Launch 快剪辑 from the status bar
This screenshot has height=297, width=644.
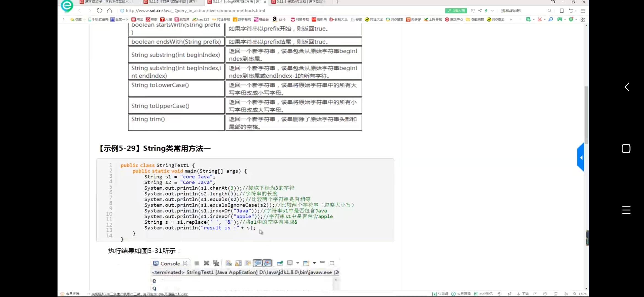tap(441, 294)
